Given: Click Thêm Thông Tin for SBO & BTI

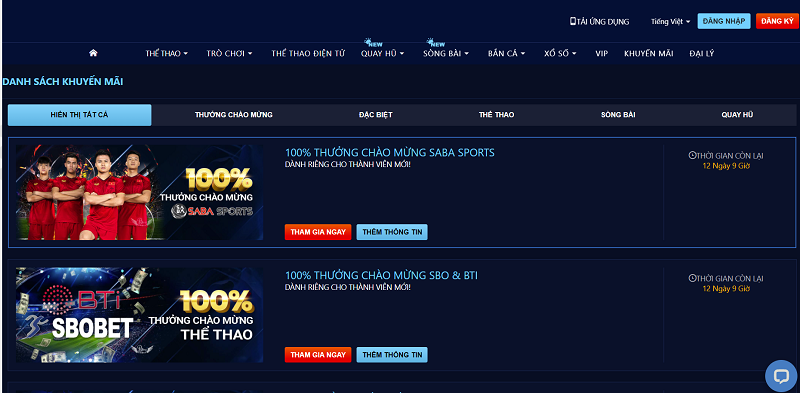Looking at the screenshot, I should tap(392, 355).
